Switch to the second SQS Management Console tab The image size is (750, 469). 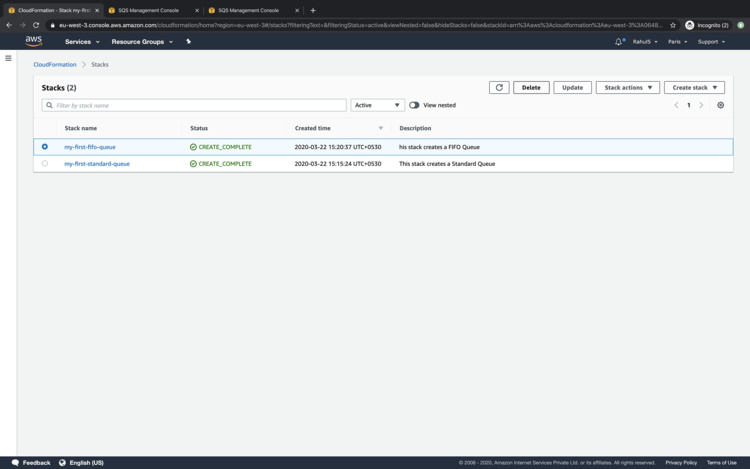(x=250, y=10)
